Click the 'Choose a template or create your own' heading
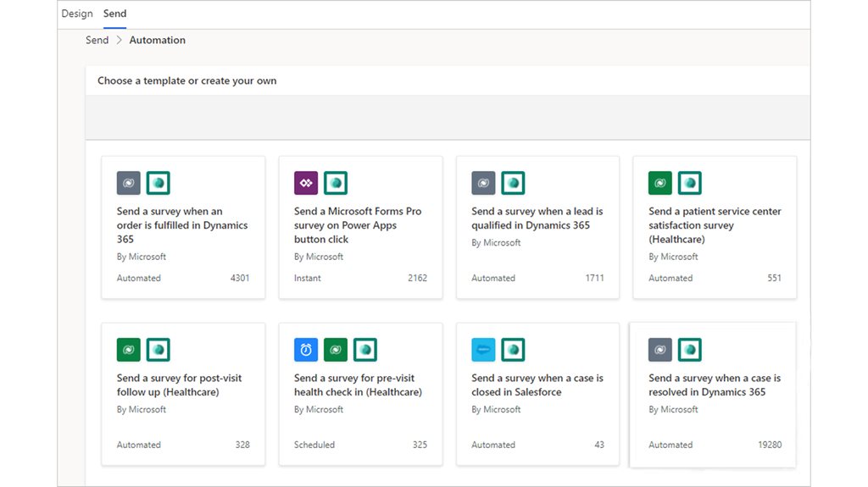Image resolution: width=868 pixels, height=487 pixels. coord(187,80)
